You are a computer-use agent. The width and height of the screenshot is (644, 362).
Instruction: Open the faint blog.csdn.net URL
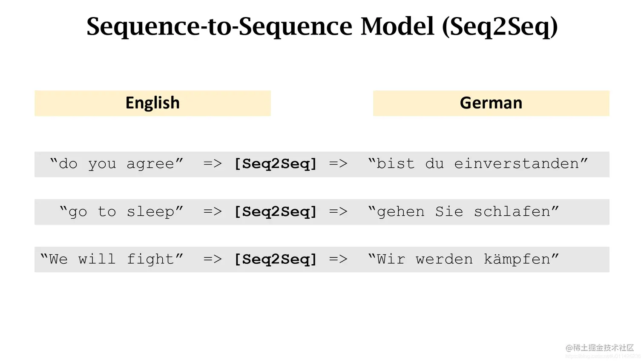(603, 356)
